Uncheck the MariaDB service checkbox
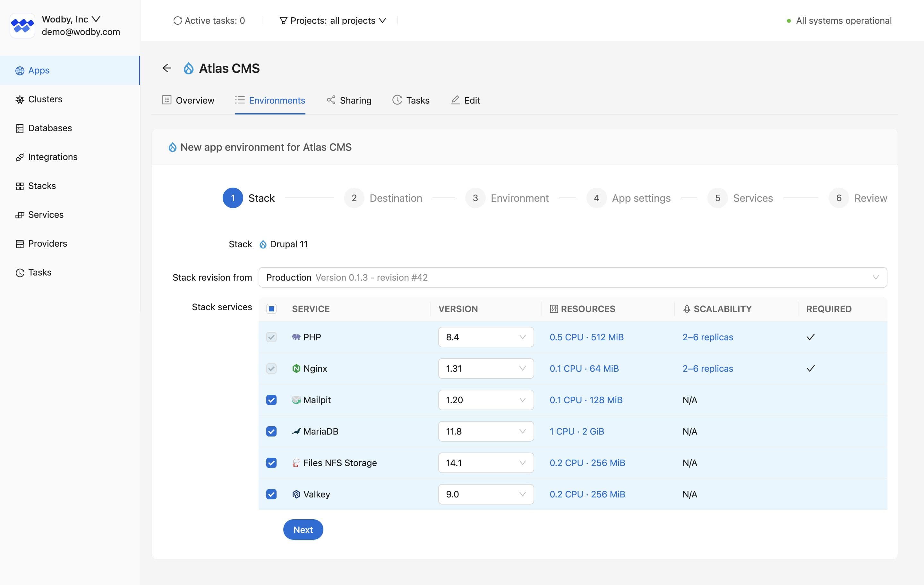This screenshot has height=585, width=924. point(271,431)
